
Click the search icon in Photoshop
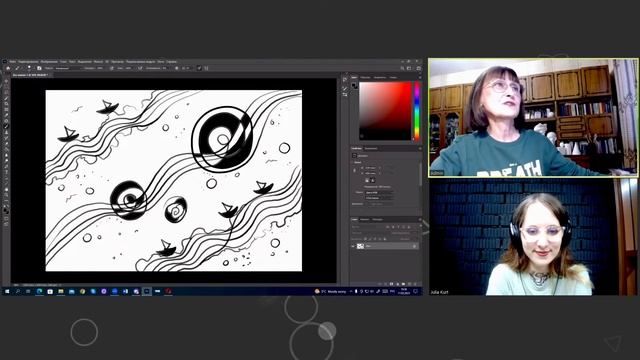point(402,68)
